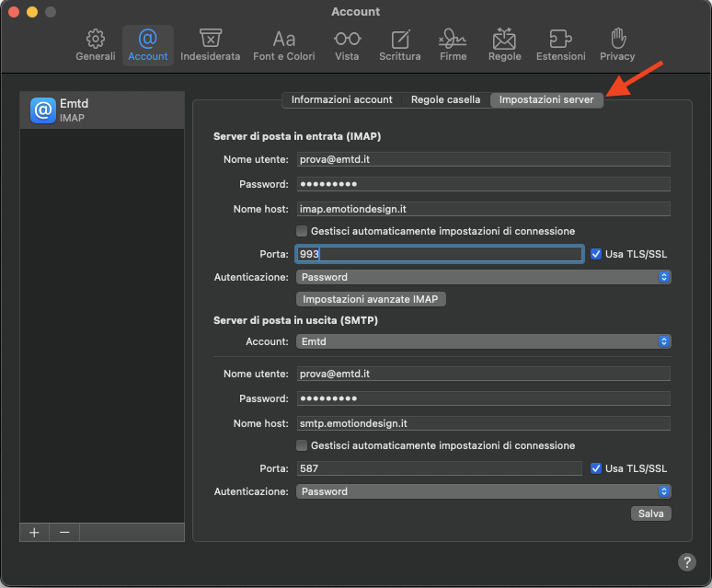
Task: Open the Indesiderata junk mail pane
Action: pyautogui.click(x=211, y=45)
